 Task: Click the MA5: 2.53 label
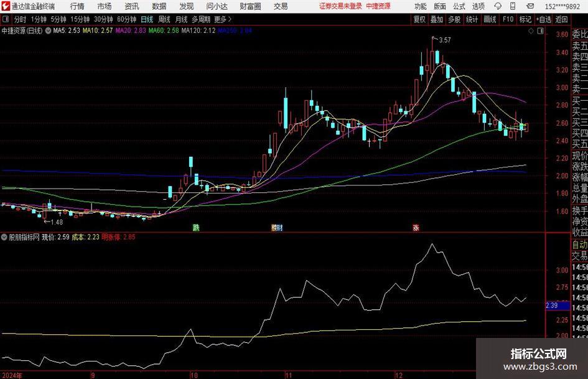click(67, 30)
